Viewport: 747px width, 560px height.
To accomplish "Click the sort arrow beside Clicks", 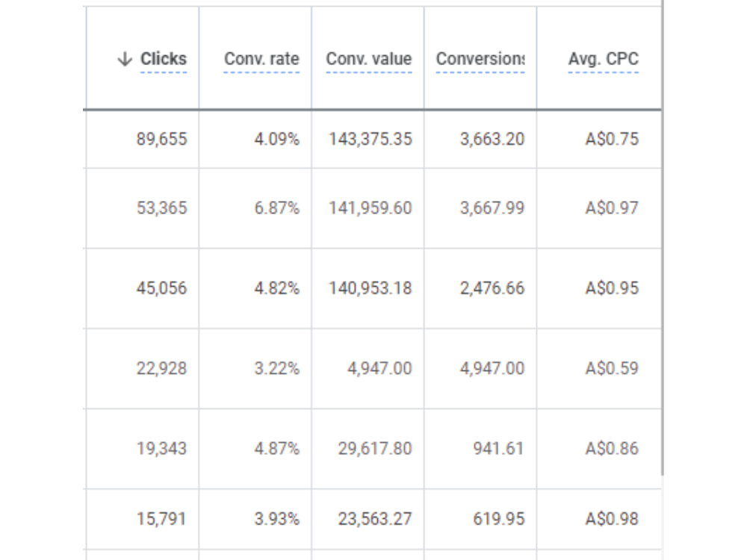I will 125,59.
